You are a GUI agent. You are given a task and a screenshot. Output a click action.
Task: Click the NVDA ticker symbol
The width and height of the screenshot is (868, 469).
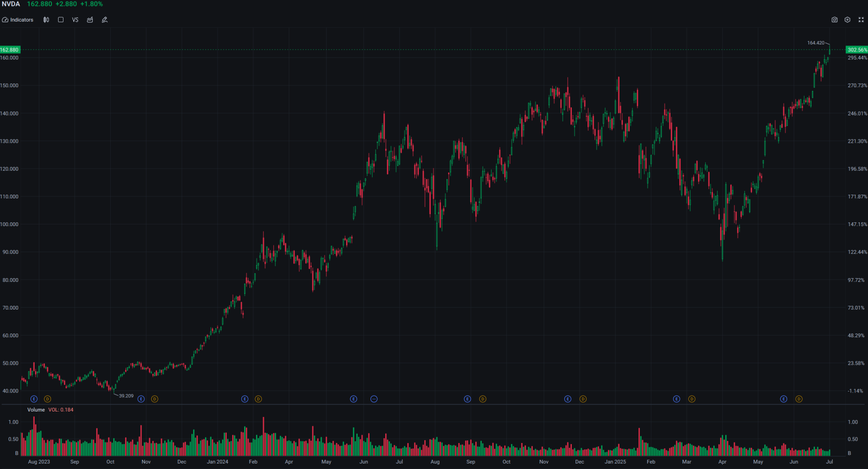11,4
